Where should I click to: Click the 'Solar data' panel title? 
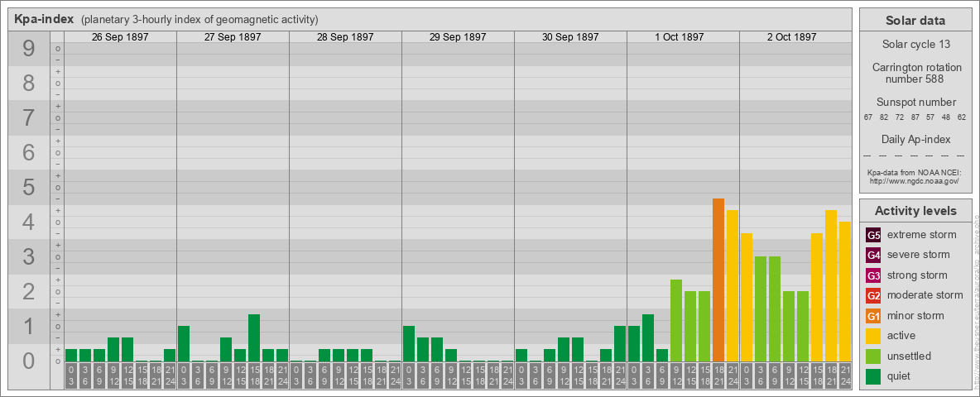point(915,21)
